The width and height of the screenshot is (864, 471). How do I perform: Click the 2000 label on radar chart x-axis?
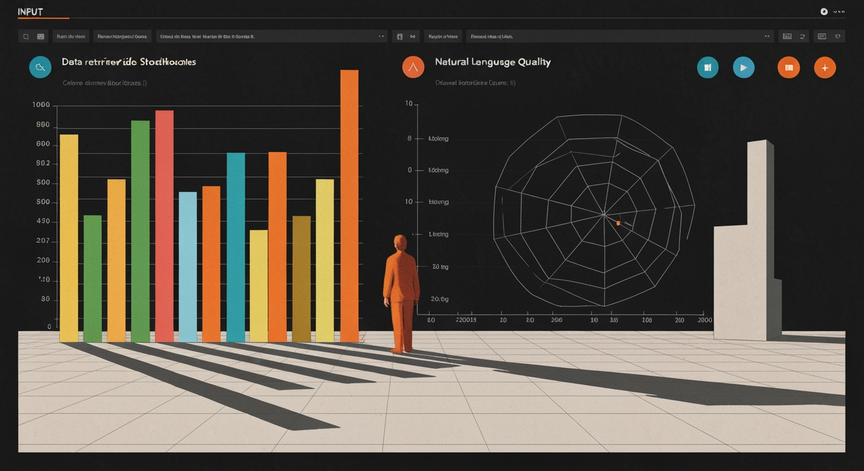[705, 320]
